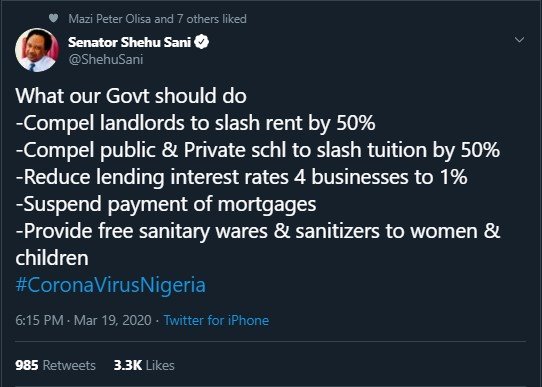View the 3.3K Likes list
Viewport: 542px width, 387px height.
point(144,365)
